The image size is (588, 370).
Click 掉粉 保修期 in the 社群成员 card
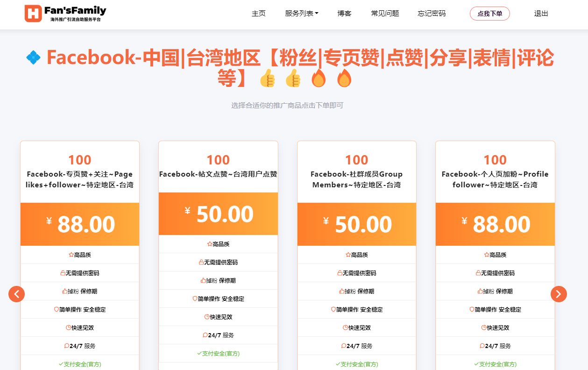click(359, 291)
